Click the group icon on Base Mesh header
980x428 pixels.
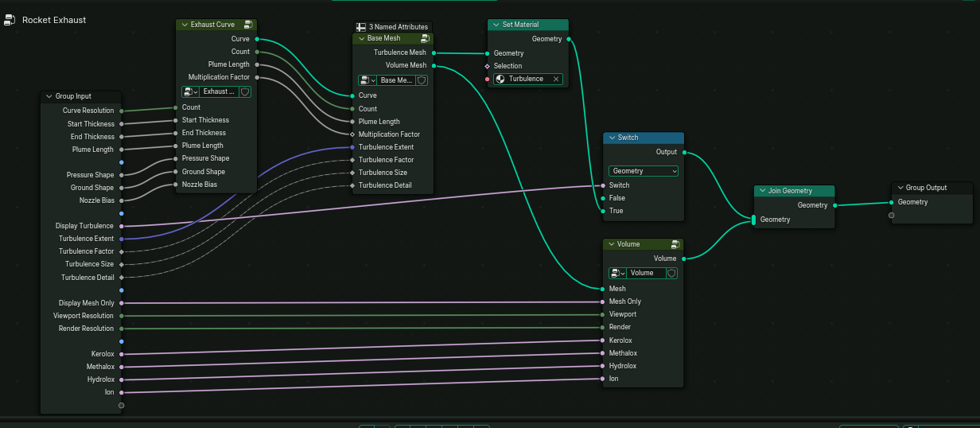[426, 38]
